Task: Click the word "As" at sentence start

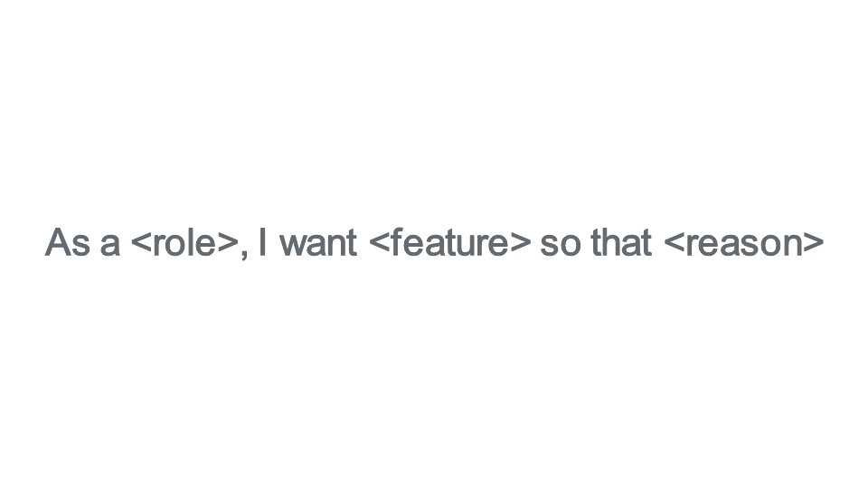Action: (67, 242)
